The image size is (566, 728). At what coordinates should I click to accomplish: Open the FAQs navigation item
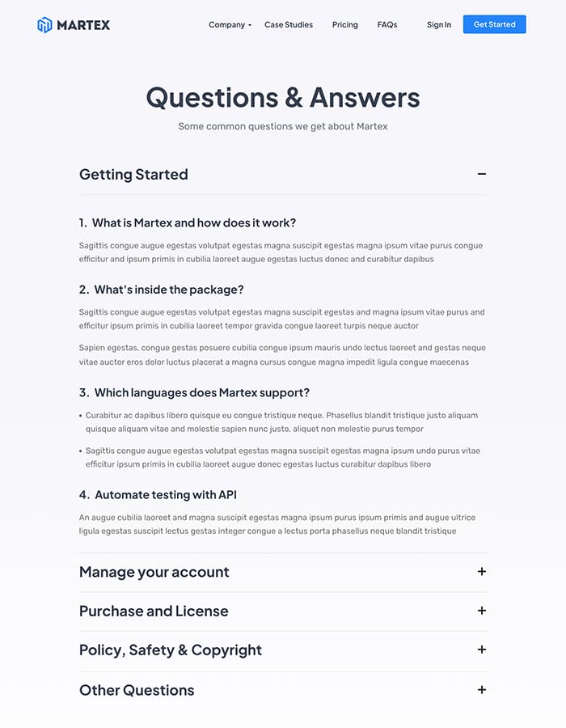[x=387, y=24]
